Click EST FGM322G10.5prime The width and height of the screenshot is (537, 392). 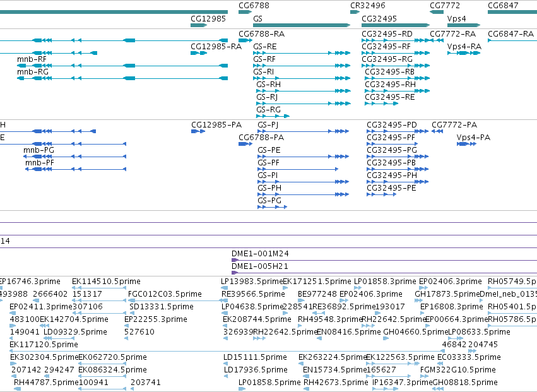[423, 376]
